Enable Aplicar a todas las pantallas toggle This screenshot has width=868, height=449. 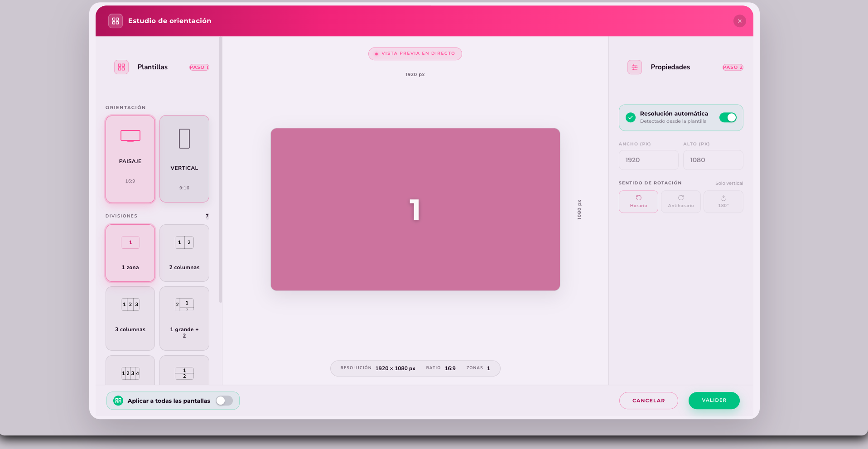pos(224,401)
